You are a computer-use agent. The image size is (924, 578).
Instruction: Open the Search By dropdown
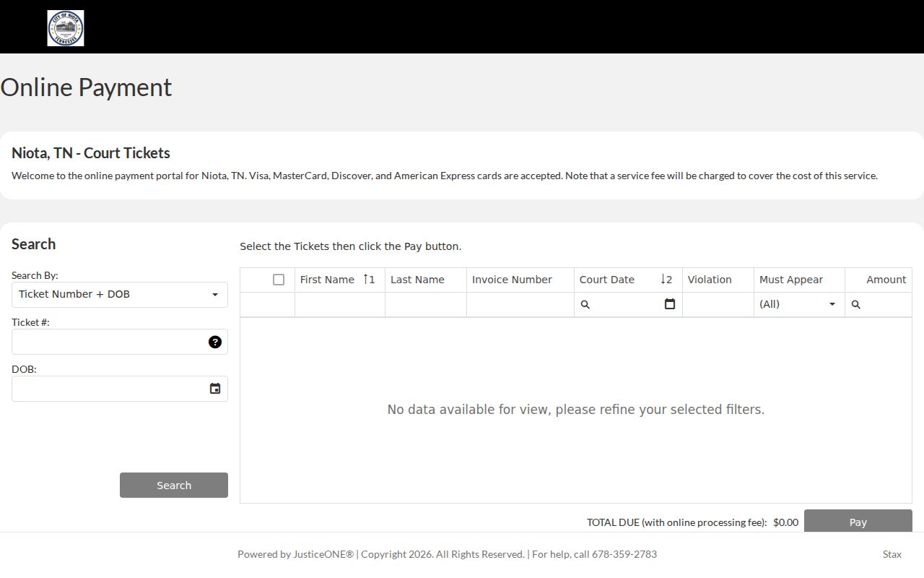coord(120,295)
